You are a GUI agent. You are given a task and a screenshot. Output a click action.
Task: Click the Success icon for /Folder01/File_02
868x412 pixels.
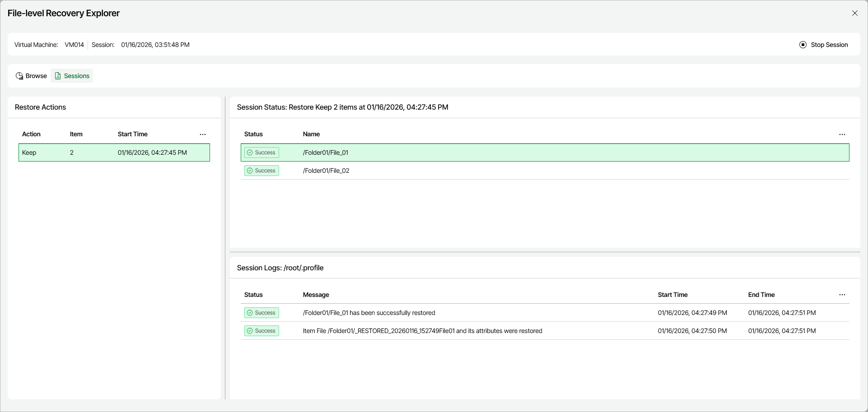(250, 171)
